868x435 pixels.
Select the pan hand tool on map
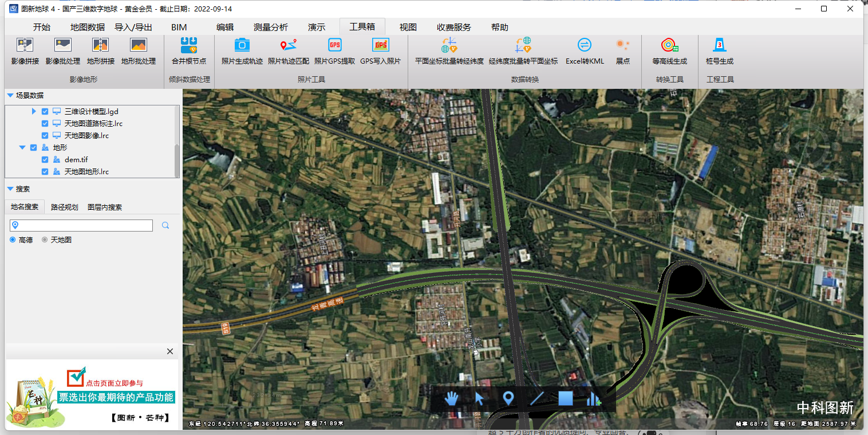pyautogui.click(x=452, y=398)
